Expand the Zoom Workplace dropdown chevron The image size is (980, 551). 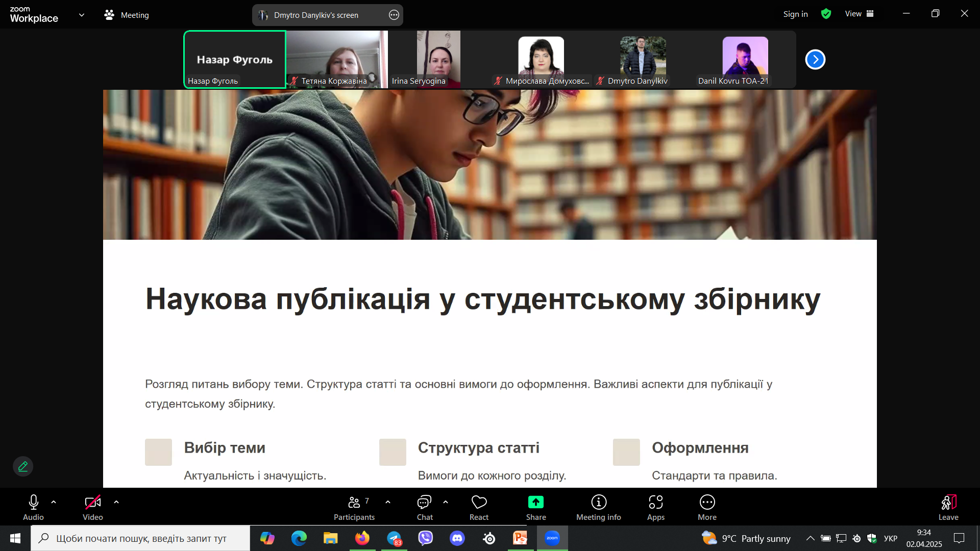point(82,15)
